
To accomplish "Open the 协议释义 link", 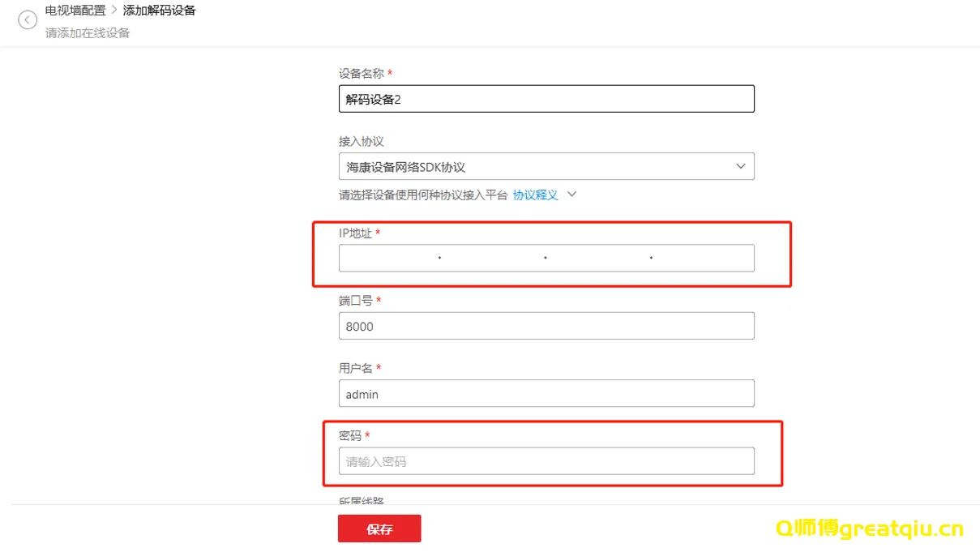I will tap(535, 195).
